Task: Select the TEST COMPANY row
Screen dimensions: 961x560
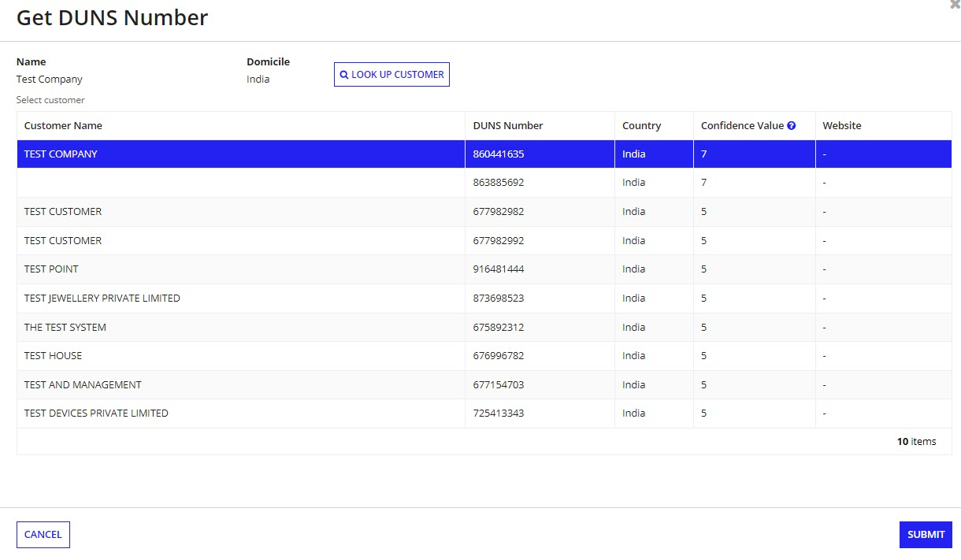Action: pyautogui.click(x=484, y=154)
